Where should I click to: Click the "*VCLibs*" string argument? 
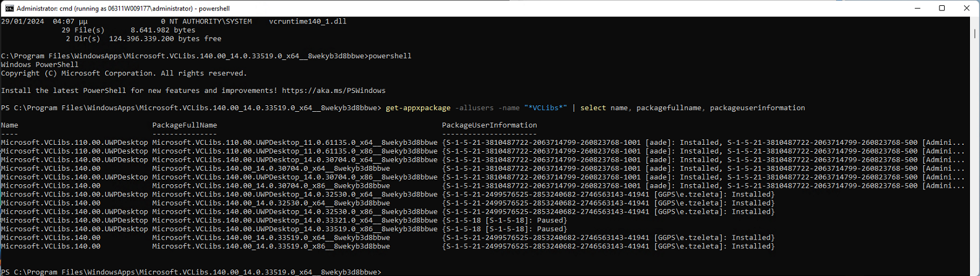(546, 108)
